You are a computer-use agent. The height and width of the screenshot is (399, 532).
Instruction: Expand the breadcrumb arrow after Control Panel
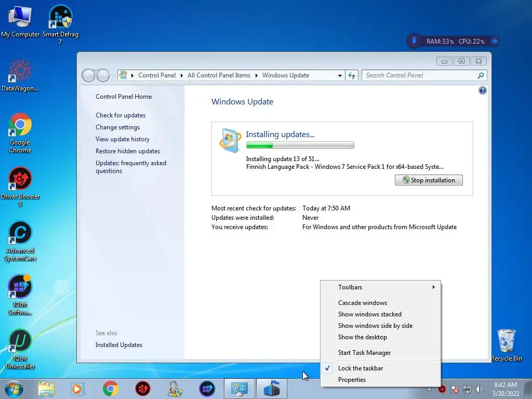click(x=181, y=75)
